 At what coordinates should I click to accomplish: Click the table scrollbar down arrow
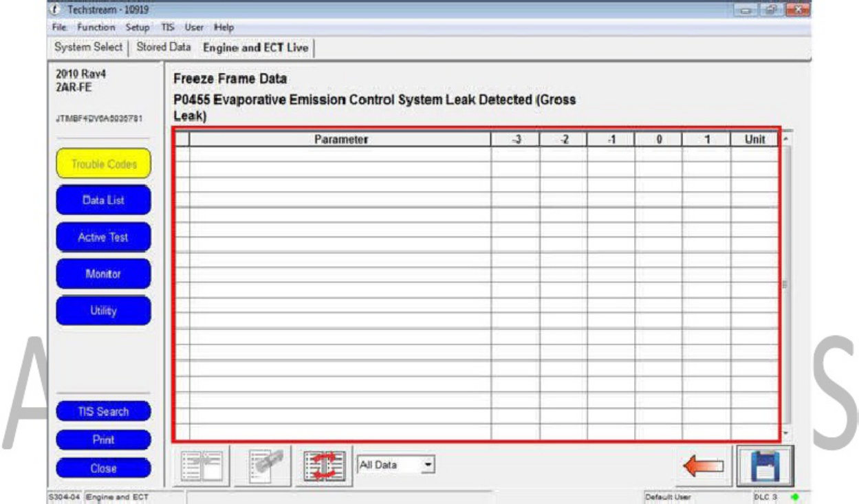coord(787,433)
